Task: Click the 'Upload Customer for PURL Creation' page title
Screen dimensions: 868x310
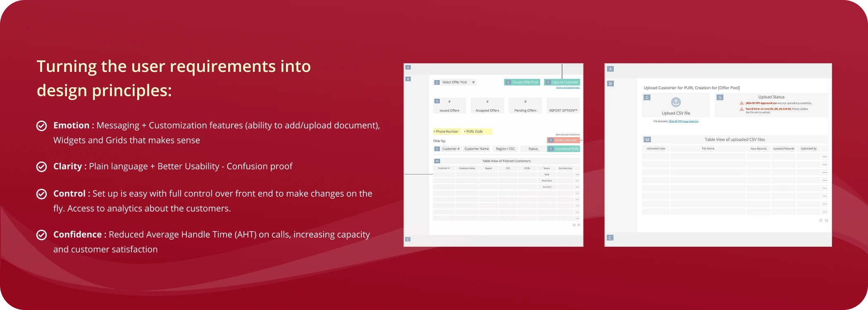Action: point(692,88)
